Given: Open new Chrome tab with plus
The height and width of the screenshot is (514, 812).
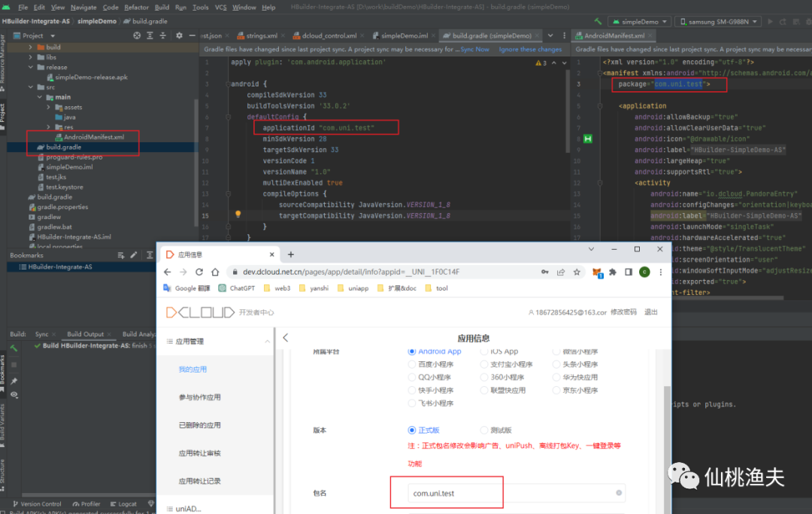Looking at the screenshot, I should [291, 254].
